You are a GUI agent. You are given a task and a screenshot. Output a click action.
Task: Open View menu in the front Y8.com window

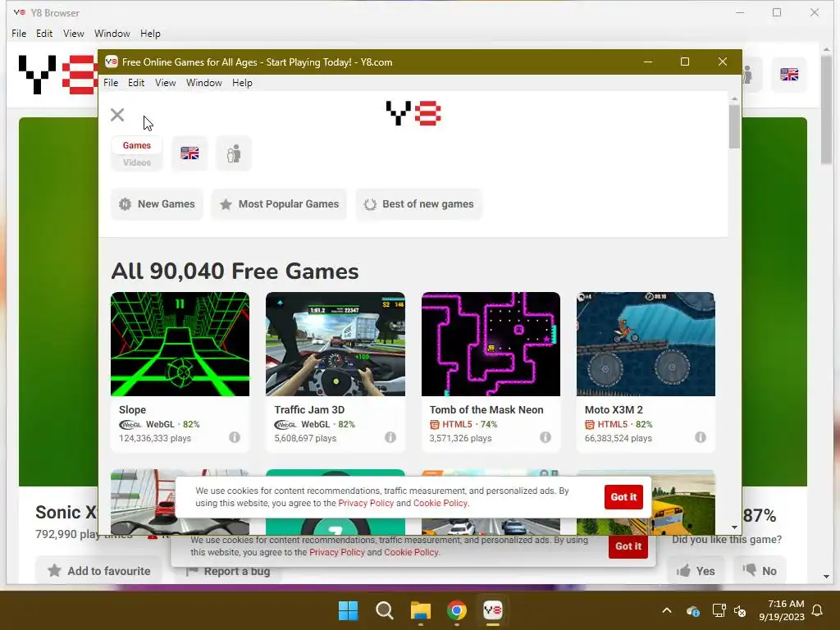click(x=166, y=83)
